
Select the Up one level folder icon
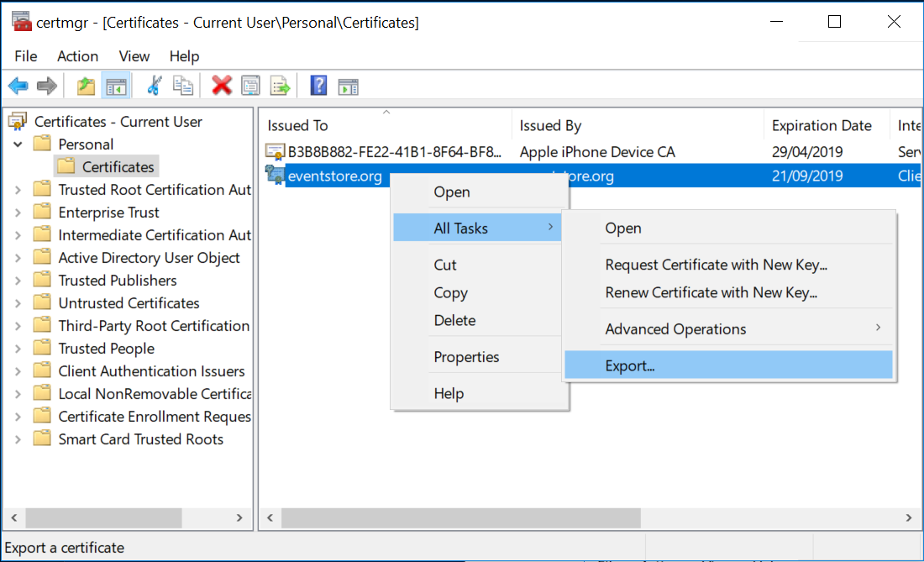(x=85, y=85)
